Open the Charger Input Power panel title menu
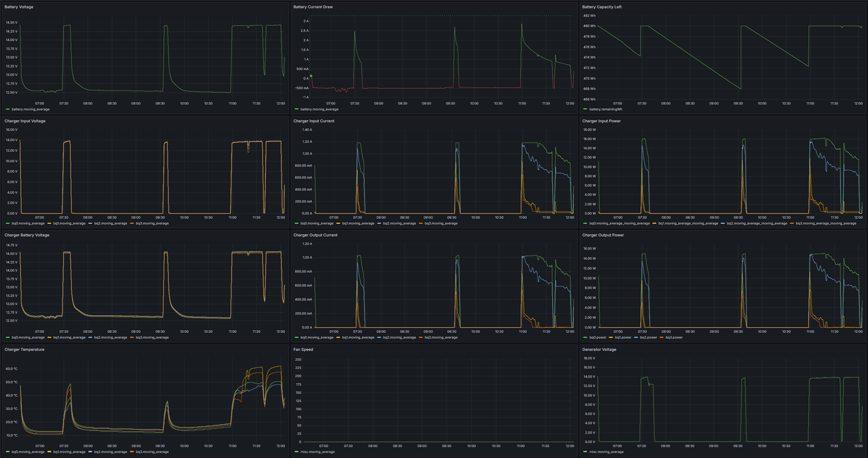 point(601,121)
